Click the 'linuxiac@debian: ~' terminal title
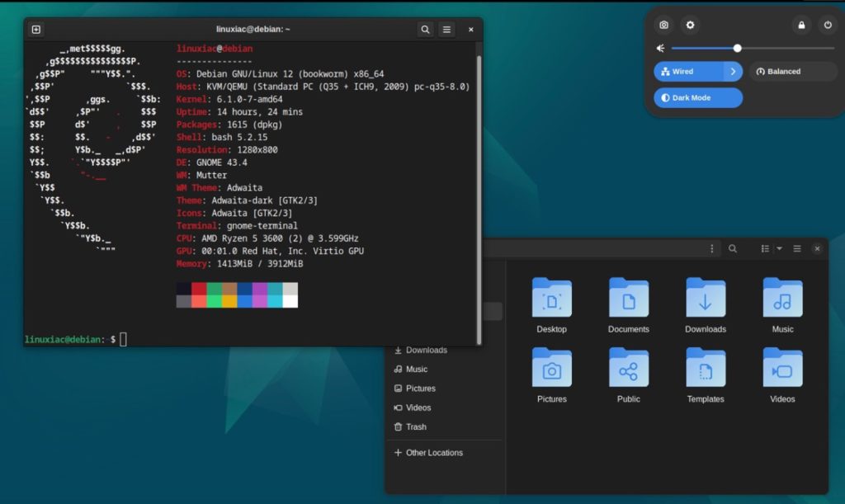 [253, 29]
